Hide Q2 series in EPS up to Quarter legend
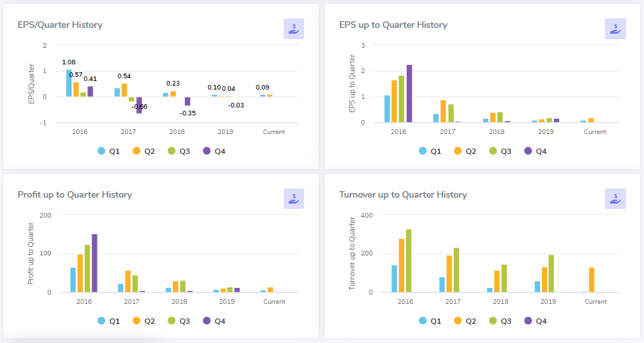Viewport: 644px width, 343px height. point(464,151)
